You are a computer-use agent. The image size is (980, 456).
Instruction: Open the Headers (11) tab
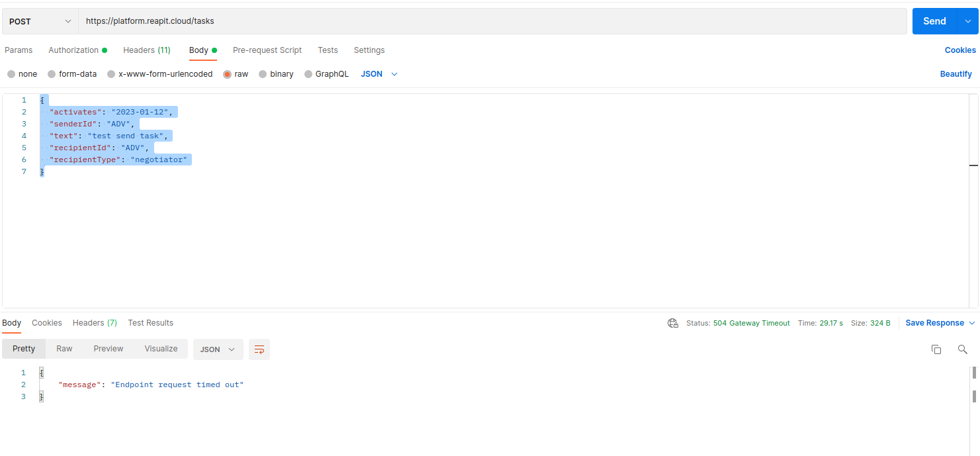[x=146, y=50]
